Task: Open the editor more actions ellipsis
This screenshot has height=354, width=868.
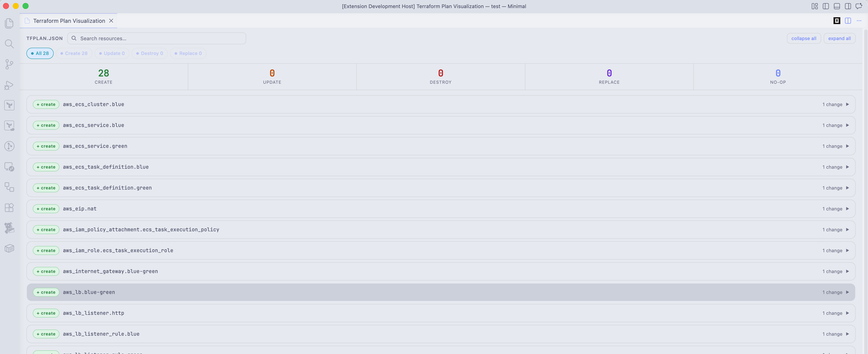Action: coord(859,21)
